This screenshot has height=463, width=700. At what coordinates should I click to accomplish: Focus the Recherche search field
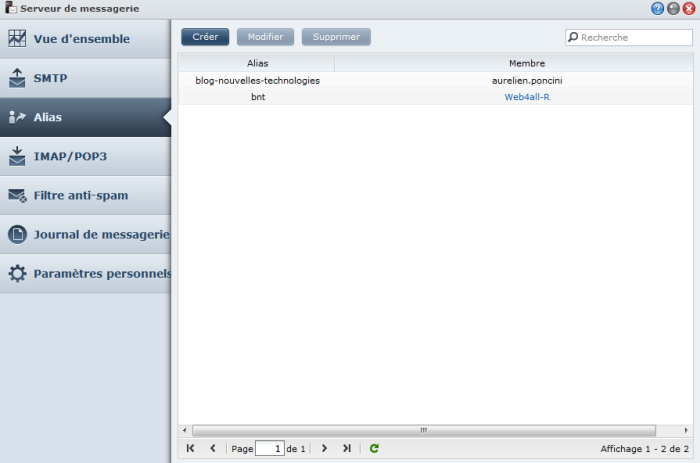pyautogui.click(x=629, y=37)
